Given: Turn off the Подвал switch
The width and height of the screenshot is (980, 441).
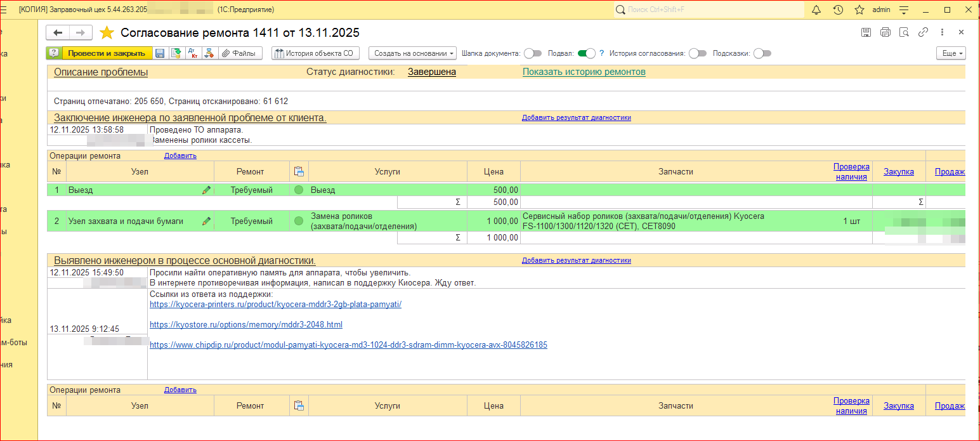Looking at the screenshot, I should (586, 53).
